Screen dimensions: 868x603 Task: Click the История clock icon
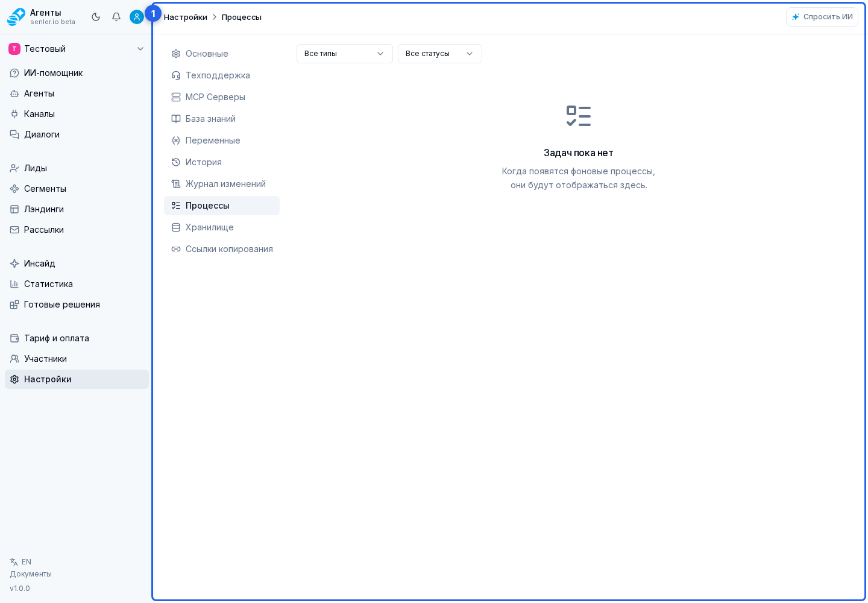pos(176,162)
